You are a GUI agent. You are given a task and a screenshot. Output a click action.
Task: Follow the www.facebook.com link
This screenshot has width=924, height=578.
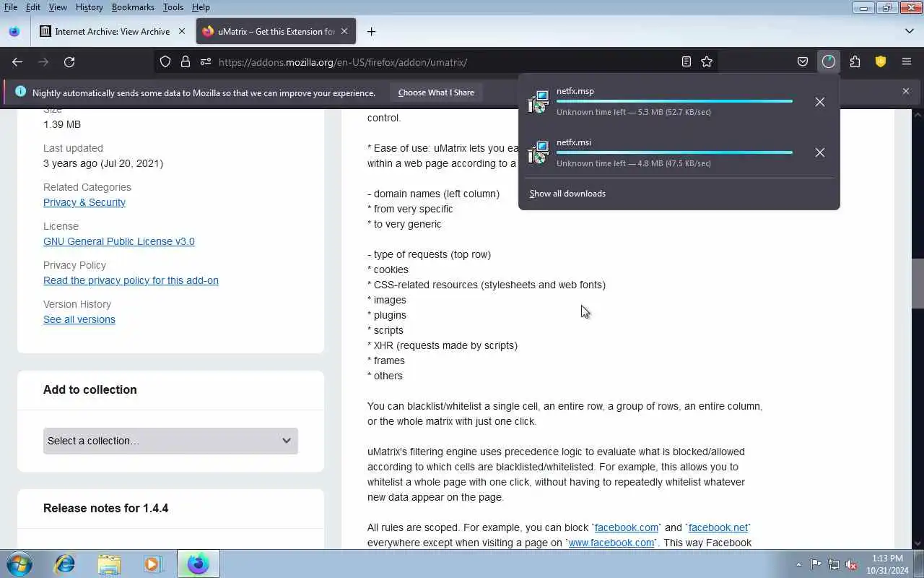pyautogui.click(x=611, y=543)
